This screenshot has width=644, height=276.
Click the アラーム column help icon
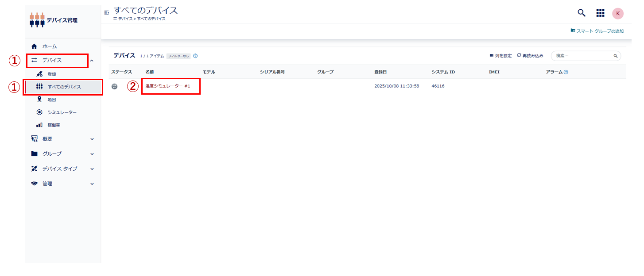(x=566, y=72)
